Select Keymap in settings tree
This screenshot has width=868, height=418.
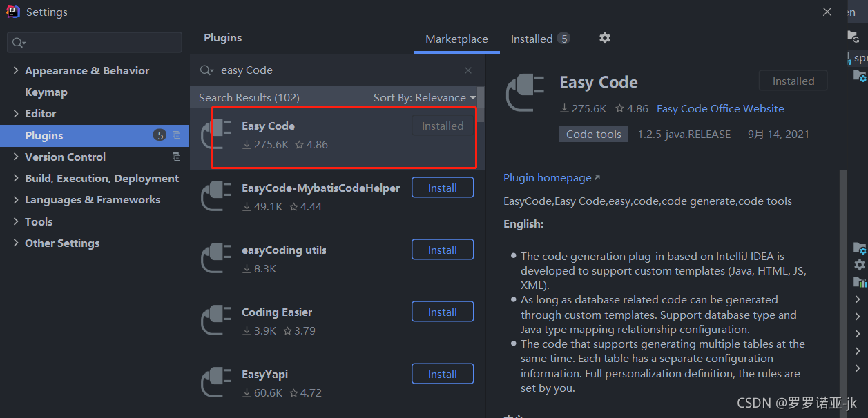tap(46, 92)
